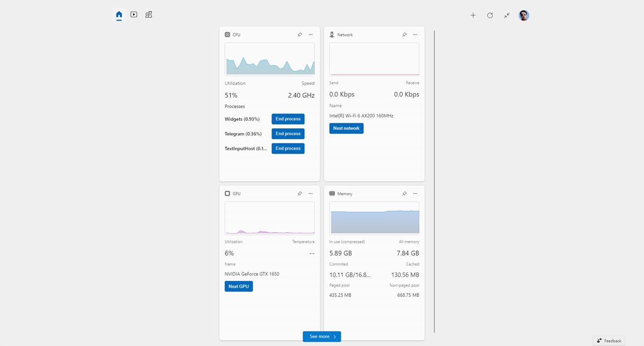Click the widgets board scrollbar
Image resolution: width=644 pixels, height=346 pixels.
coord(434,181)
